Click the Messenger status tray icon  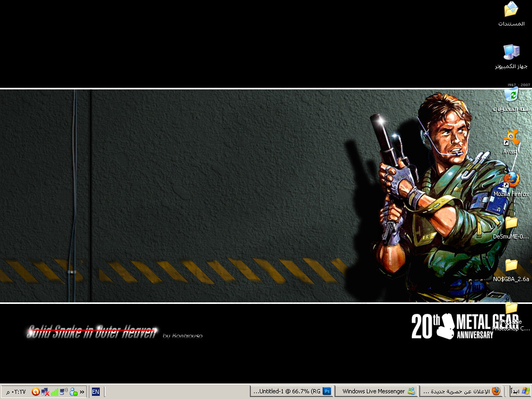(73, 392)
